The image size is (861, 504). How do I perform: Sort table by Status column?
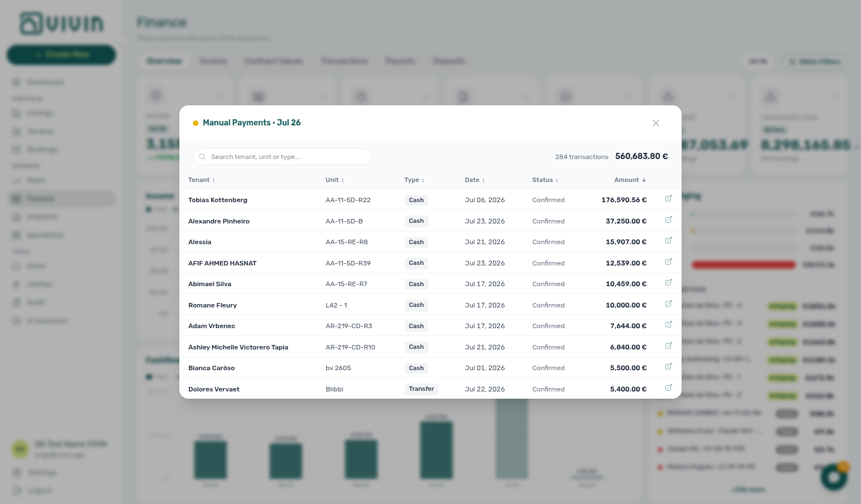pyautogui.click(x=545, y=180)
